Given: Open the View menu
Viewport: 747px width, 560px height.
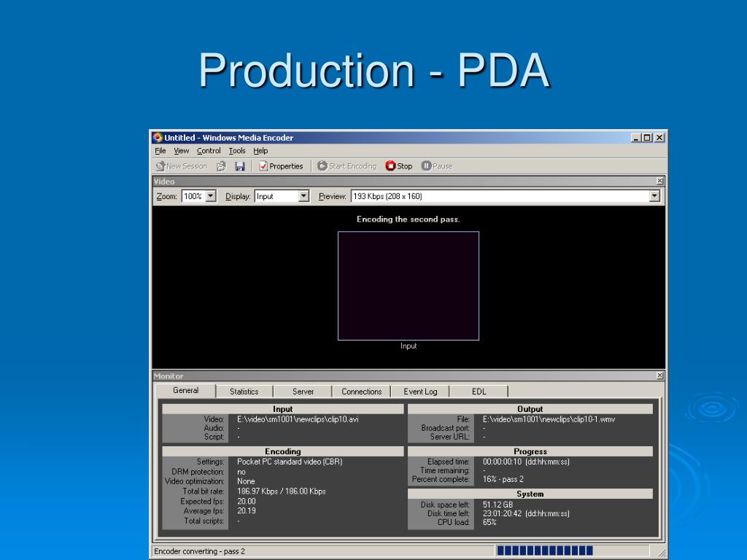Looking at the screenshot, I should coord(181,151).
